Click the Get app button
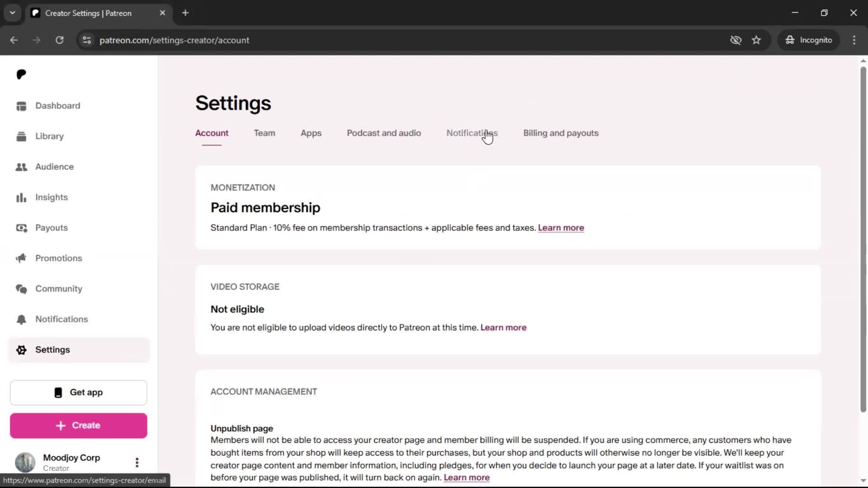This screenshot has height=488, width=868. [79, 393]
